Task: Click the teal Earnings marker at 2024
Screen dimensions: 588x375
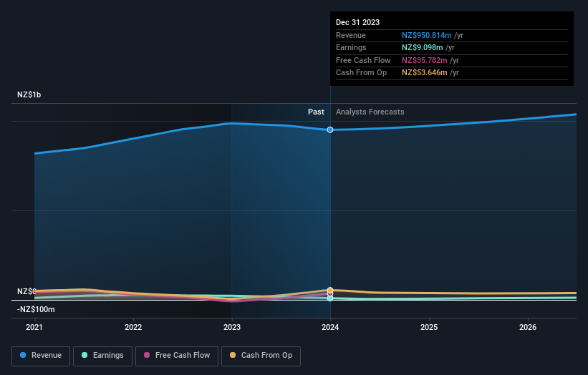Action: (330, 298)
